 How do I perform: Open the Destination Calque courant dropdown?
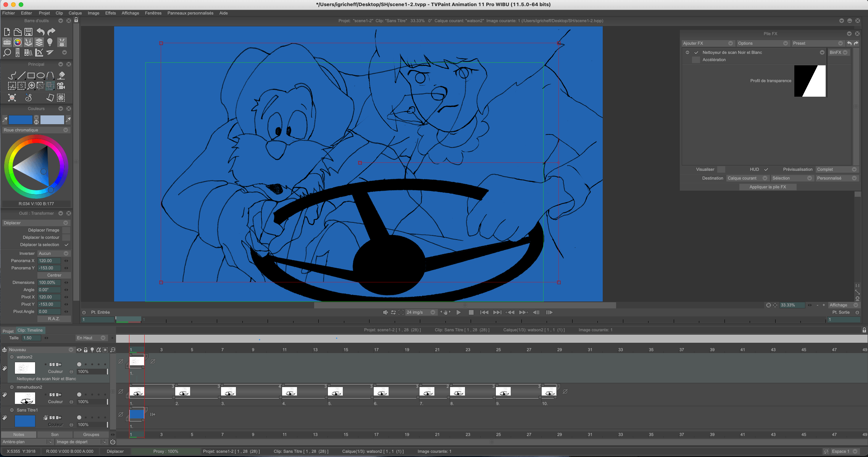coord(747,178)
